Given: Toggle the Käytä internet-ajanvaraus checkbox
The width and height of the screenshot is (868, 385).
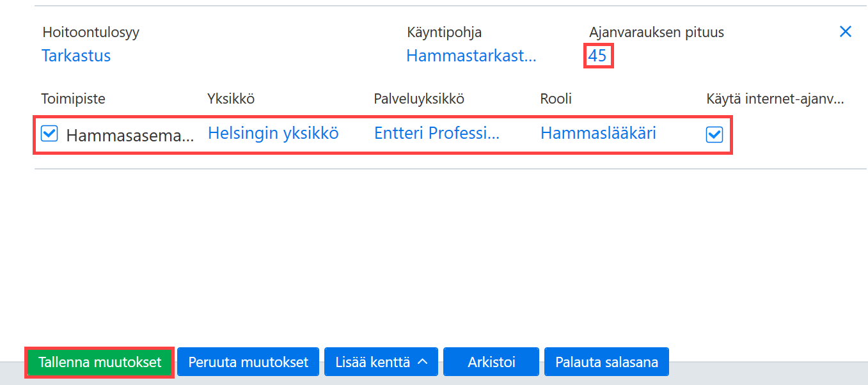Looking at the screenshot, I should 714,134.
